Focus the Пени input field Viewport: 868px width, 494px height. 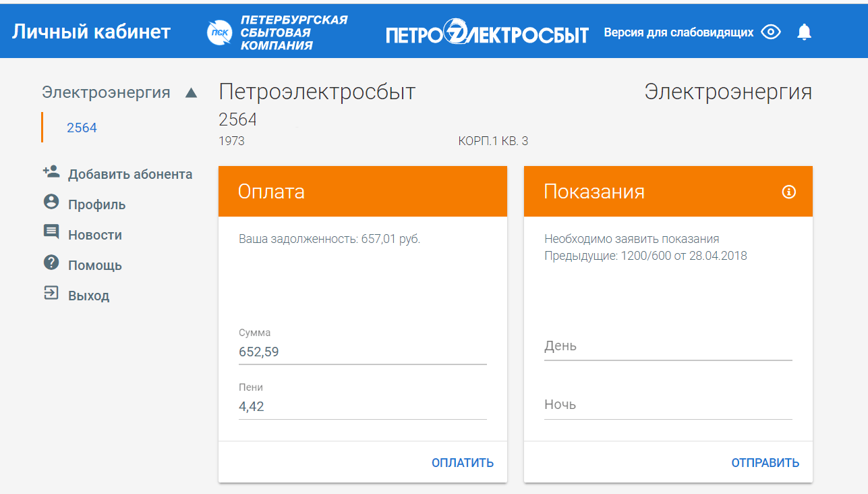pyautogui.click(x=363, y=406)
